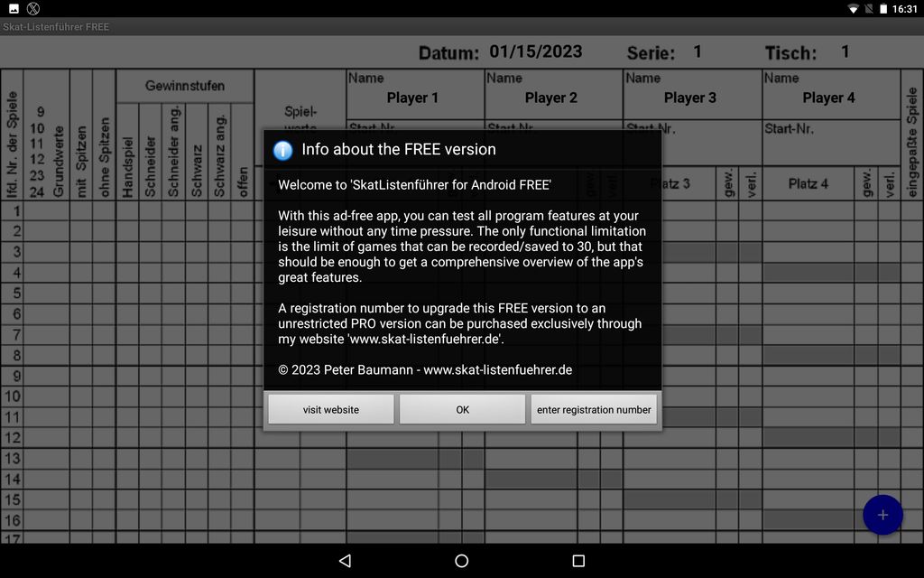
Task: Tap the Info about the FREE version title
Action: tap(399, 149)
